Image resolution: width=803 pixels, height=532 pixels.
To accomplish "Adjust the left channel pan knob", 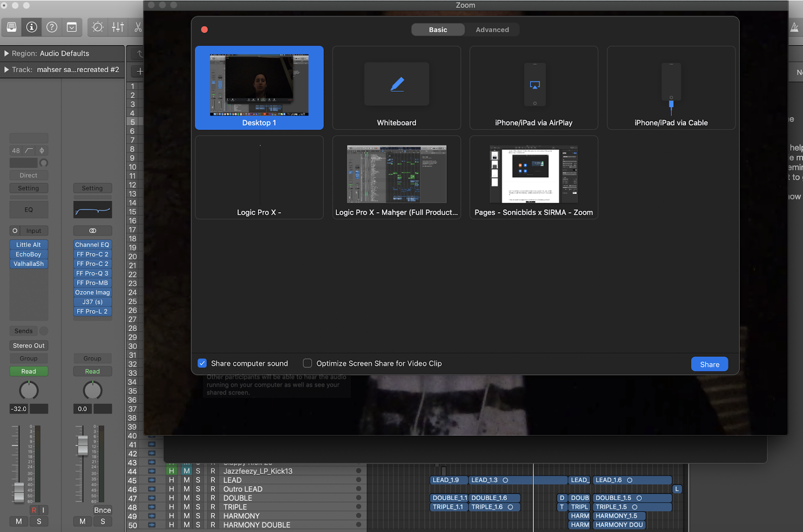I will [29, 390].
